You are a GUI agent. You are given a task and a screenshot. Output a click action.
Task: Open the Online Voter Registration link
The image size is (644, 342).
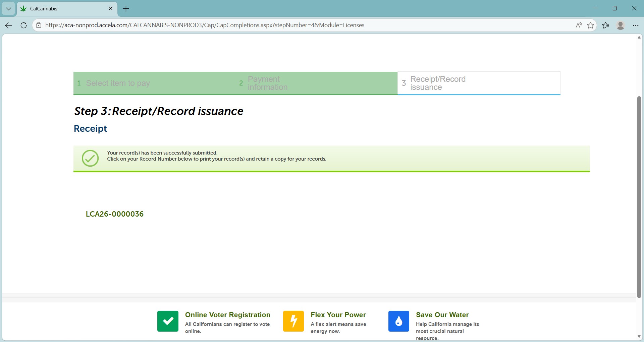tap(228, 315)
